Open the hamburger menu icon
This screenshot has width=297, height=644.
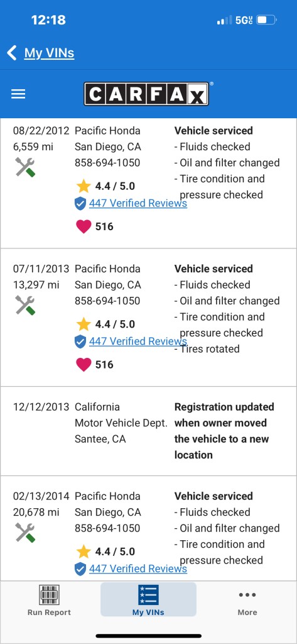tap(18, 94)
